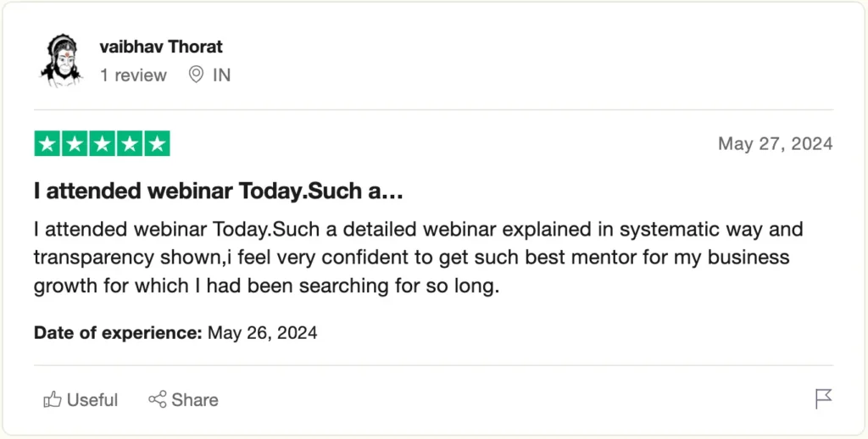Click the location pin icon
868x439 pixels.
[196, 75]
